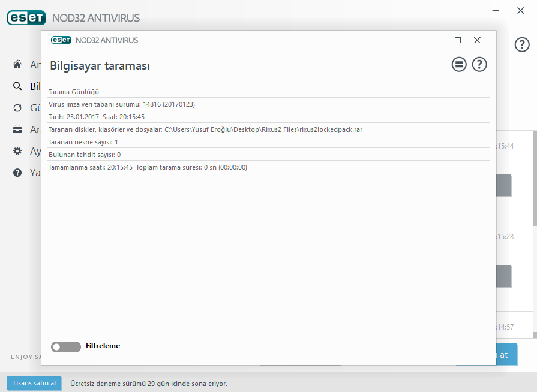
Task: Select the Taranan diskler path row
Action: point(269,129)
